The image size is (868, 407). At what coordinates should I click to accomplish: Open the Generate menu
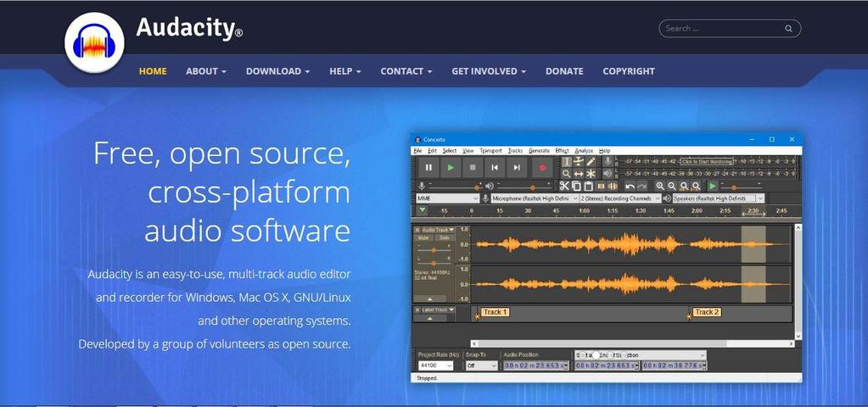539,150
